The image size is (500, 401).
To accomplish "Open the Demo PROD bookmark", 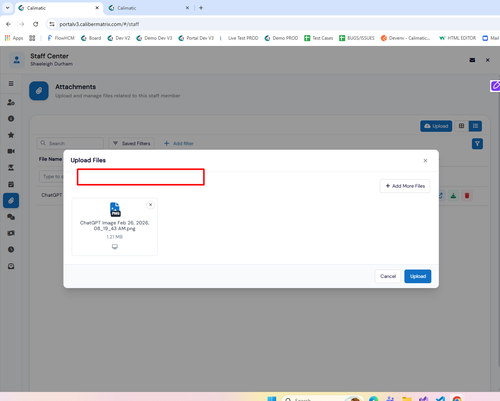I will [281, 38].
